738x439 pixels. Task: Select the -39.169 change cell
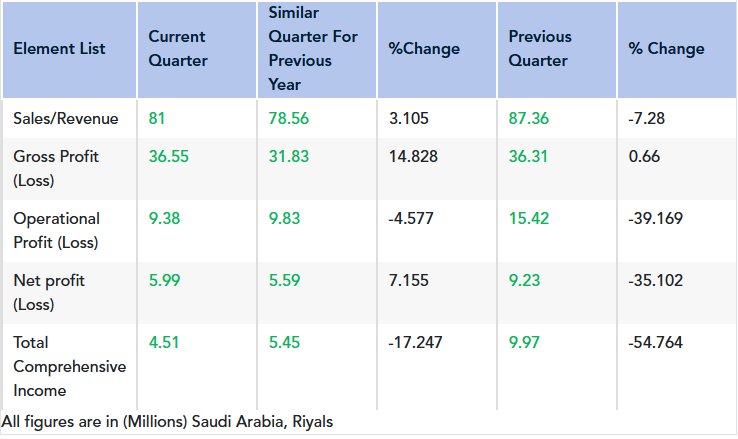click(x=656, y=219)
